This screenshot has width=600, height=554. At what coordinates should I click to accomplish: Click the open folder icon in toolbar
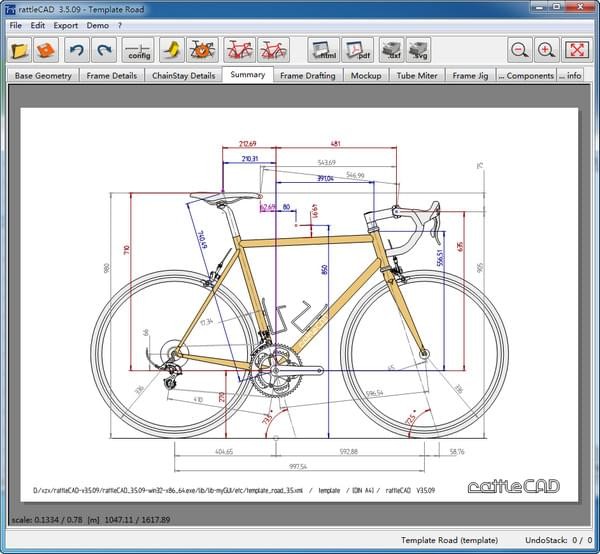click(20, 49)
